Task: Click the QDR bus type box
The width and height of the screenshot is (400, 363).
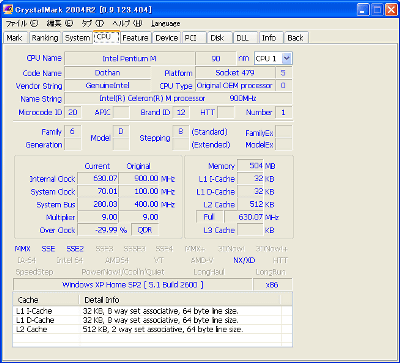Action: point(146,230)
